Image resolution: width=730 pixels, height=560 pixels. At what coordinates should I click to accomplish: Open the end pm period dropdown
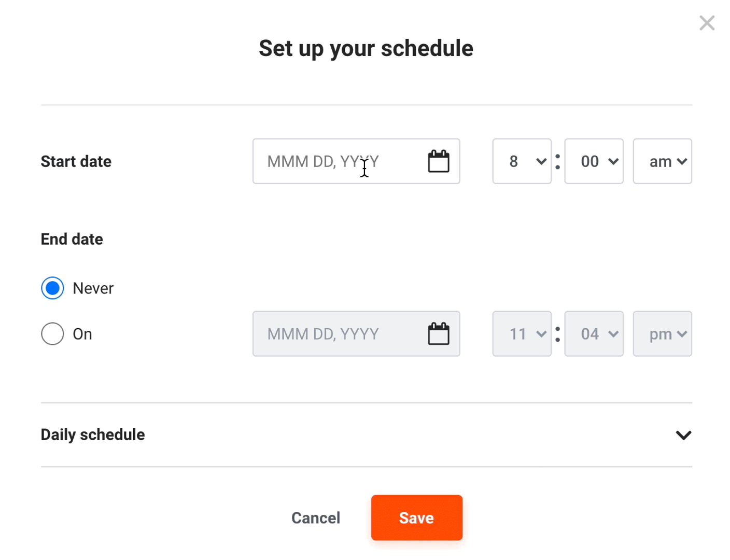click(x=662, y=334)
